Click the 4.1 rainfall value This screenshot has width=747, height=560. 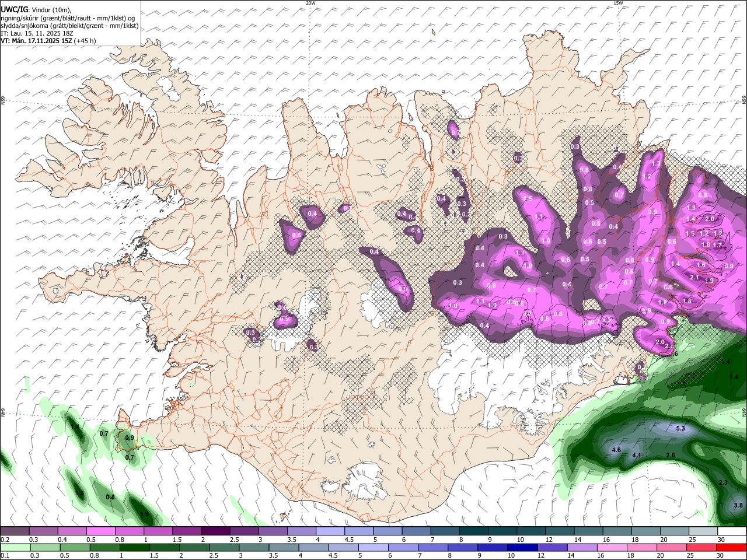(637, 455)
